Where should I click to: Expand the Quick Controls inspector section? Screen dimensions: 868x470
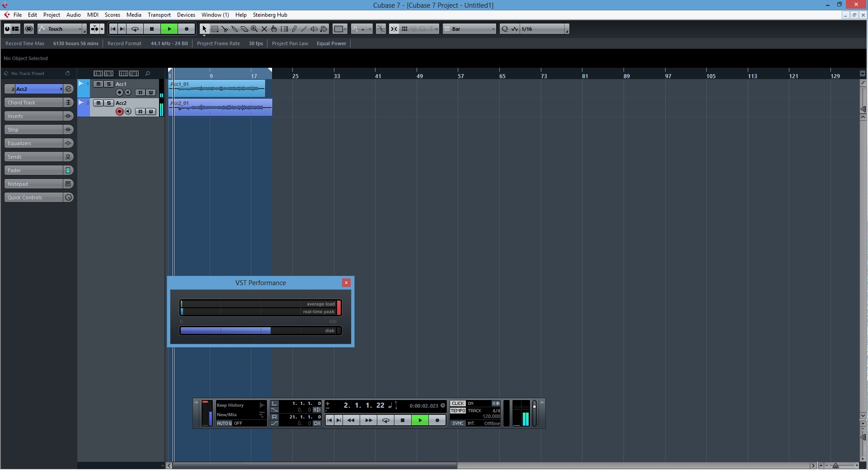click(33, 197)
